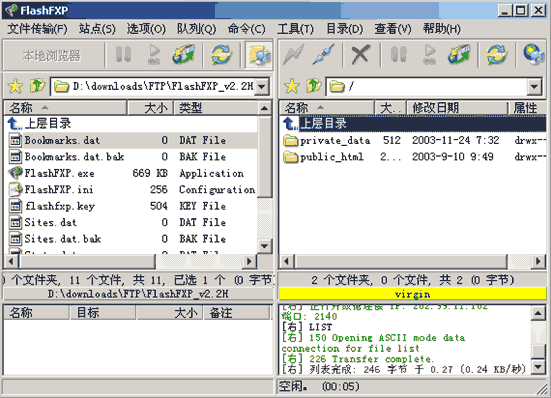Open the 文件传输(F) menu
Screen dimensions: 551x398
click(38, 29)
